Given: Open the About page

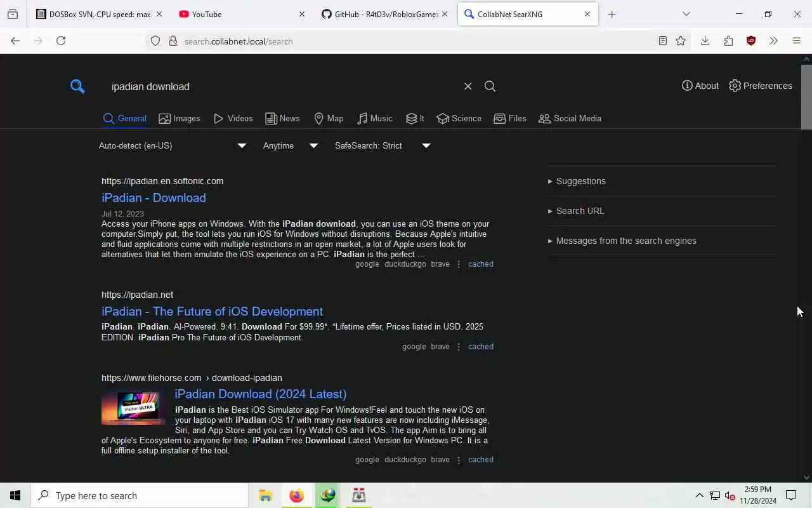Looking at the screenshot, I should coord(700,86).
